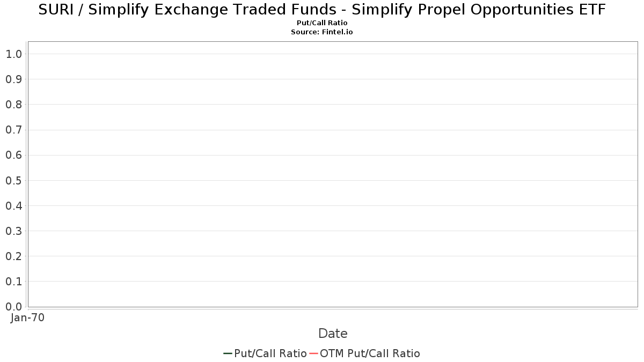The height and width of the screenshot is (362, 644).
Task: Click the 0.2 y-axis label
Action: [13, 256]
